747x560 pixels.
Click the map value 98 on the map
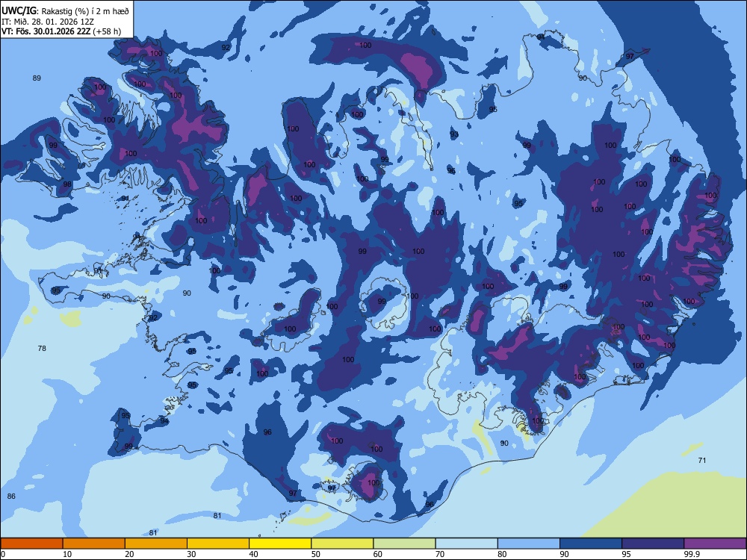click(x=67, y=184)
